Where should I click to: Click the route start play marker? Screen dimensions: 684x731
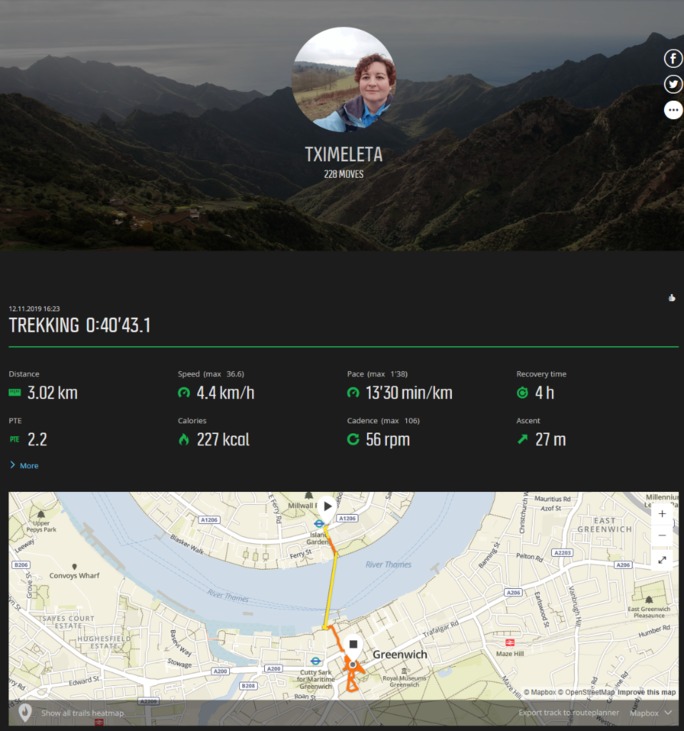(x=327, y=507)
